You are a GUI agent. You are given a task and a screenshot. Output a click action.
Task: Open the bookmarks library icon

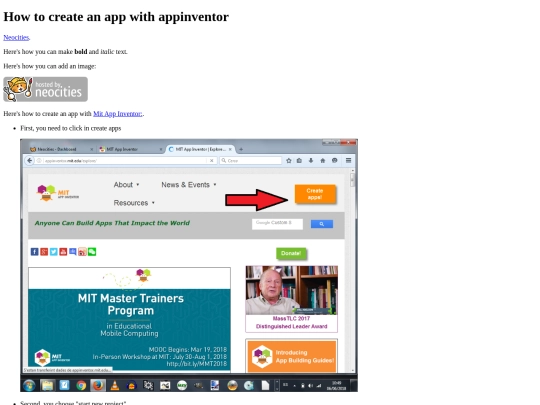299,160
